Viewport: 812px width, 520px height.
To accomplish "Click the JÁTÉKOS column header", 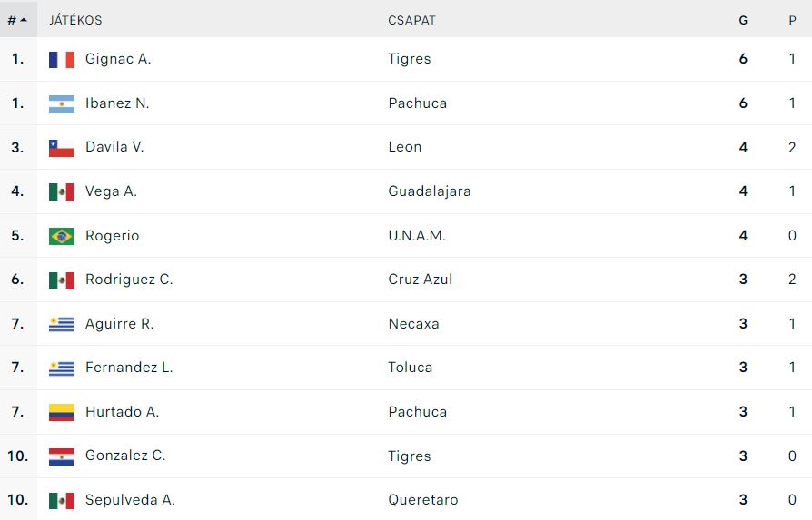I will pos(75,20).
